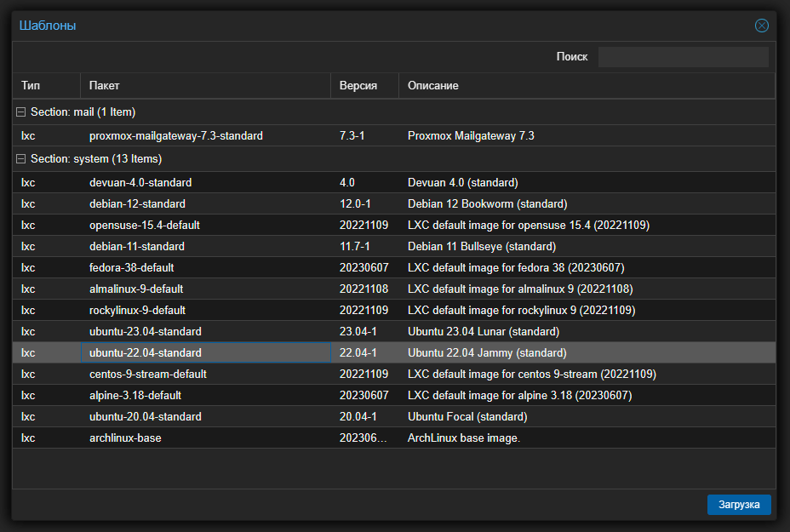Image resolution: width=790 pixels, height=532 pixels.
Task: Select the devuan-4.0-standard row
Action: 394,182
